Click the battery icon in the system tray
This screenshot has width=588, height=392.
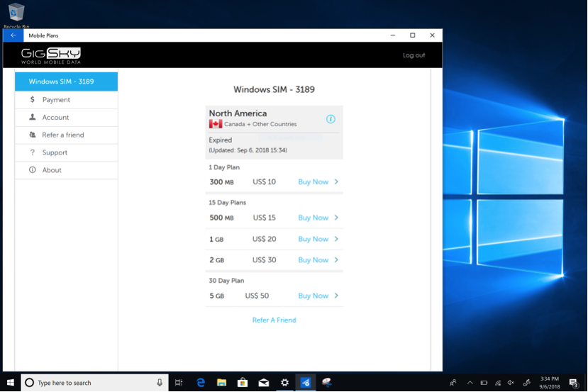(x=484, y=383)
